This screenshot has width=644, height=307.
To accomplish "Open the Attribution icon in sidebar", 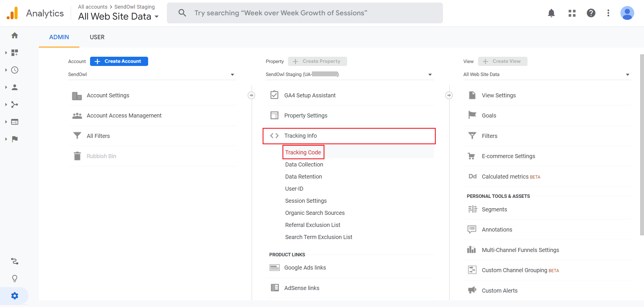I will pos(15,261).
